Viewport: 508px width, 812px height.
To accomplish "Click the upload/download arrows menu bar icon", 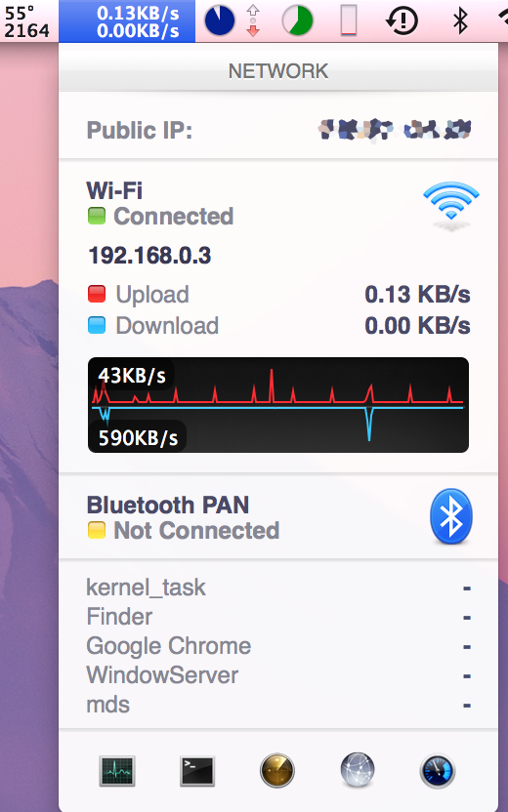I will (253, 20).
